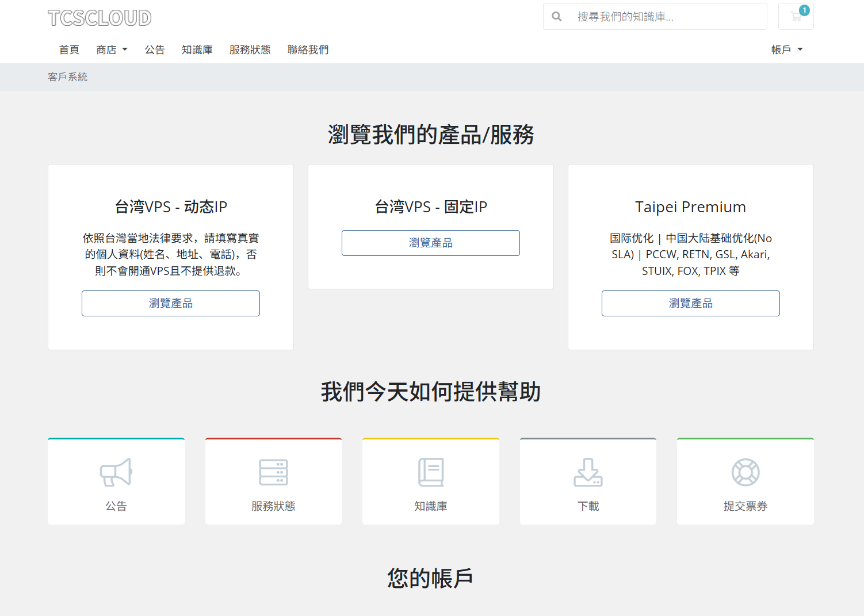Image resolution: width=864 pixels, height=616 pixels.
Task: Click the TCSCLOUD logo
Action: click(100, 18)
